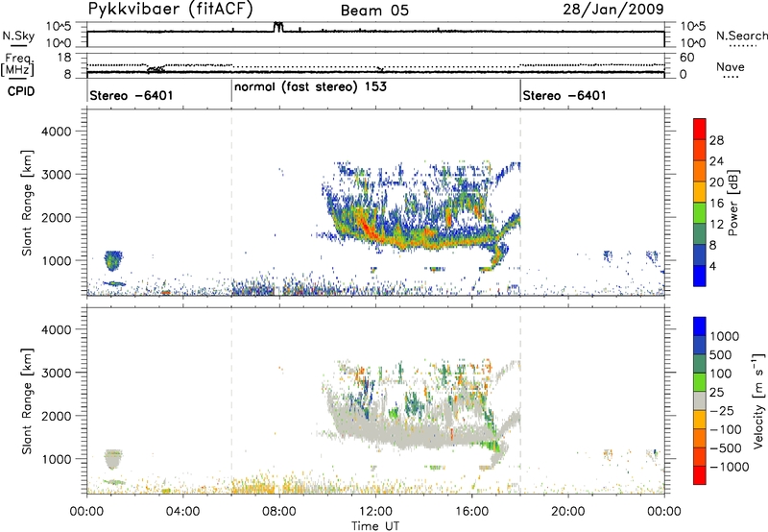The height and width of the screenshot is (532, 768).
Task: Click the 'N.Sky' legend label
Action: click(x=18, y=36)
